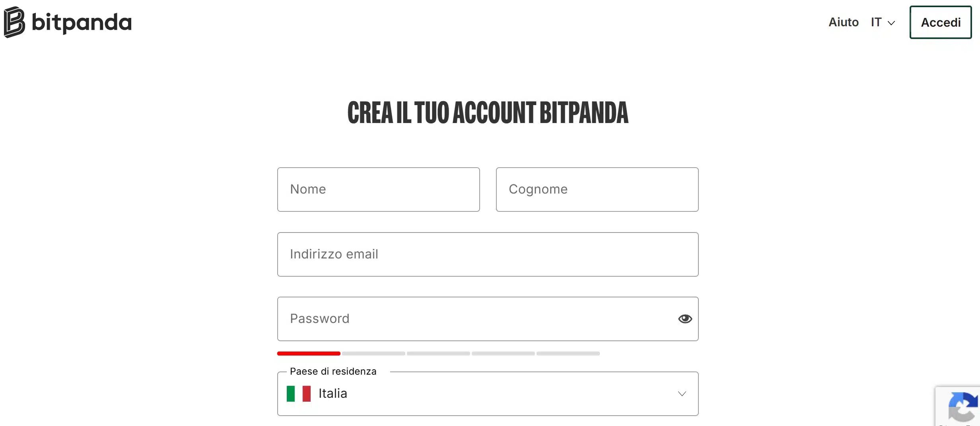This screenshot has width=980, height=426.
Task: Click inside the Nome input field
Action: click(x=378, y=190)
